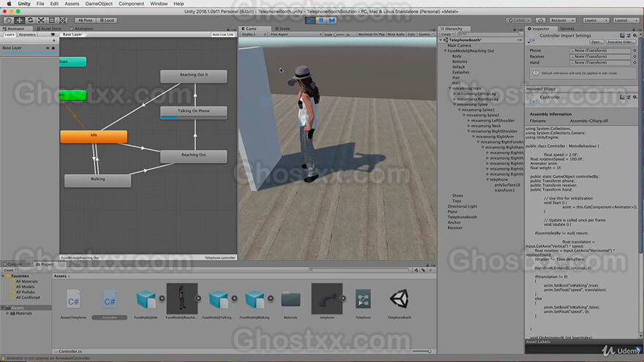
Task: Open the Cloud services icon
Action: (541, 20)
